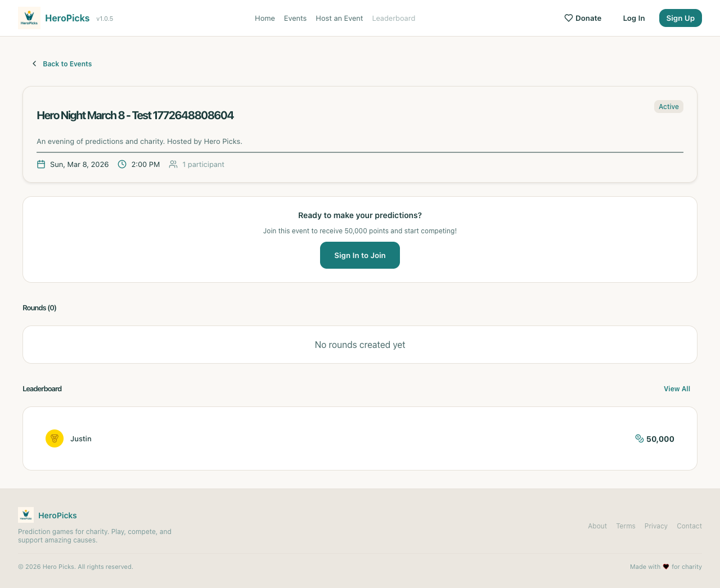720x588 pixels.
Task: Go to the Events page
Action: coord(295,18)
